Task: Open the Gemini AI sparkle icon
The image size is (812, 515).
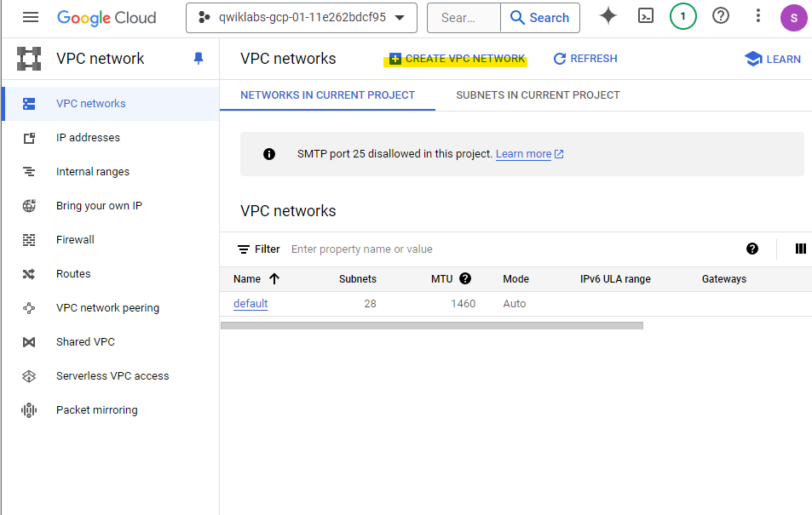Action: (x=608, y=16)
